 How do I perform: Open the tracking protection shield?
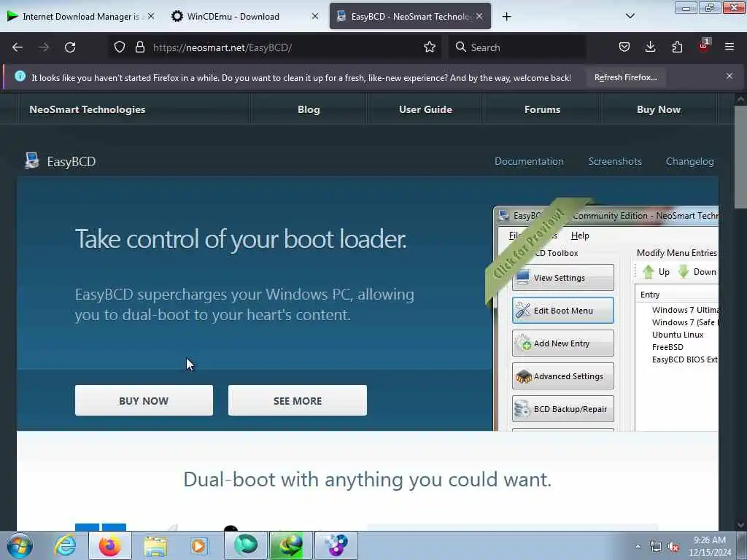click(120, 47)
